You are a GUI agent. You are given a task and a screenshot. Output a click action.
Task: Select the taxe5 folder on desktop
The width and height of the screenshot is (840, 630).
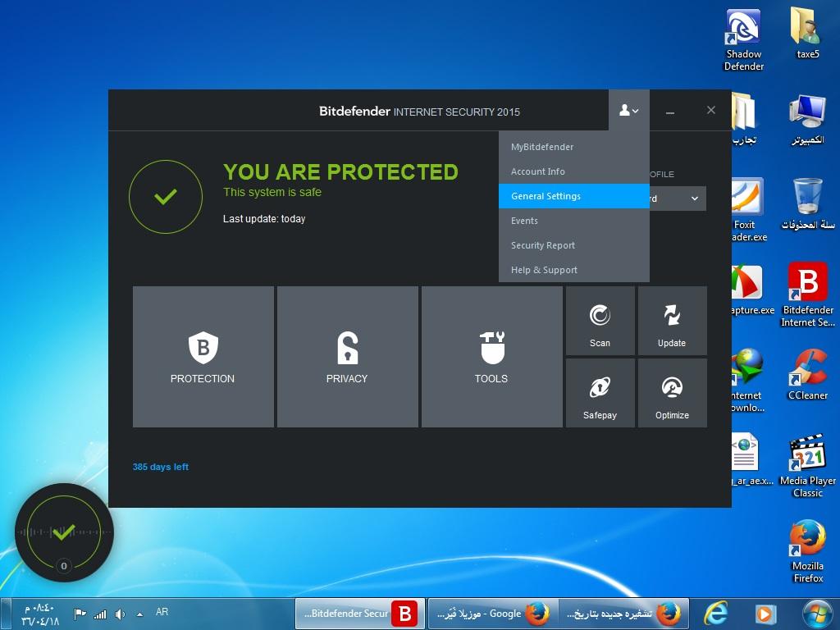(807, 33)
